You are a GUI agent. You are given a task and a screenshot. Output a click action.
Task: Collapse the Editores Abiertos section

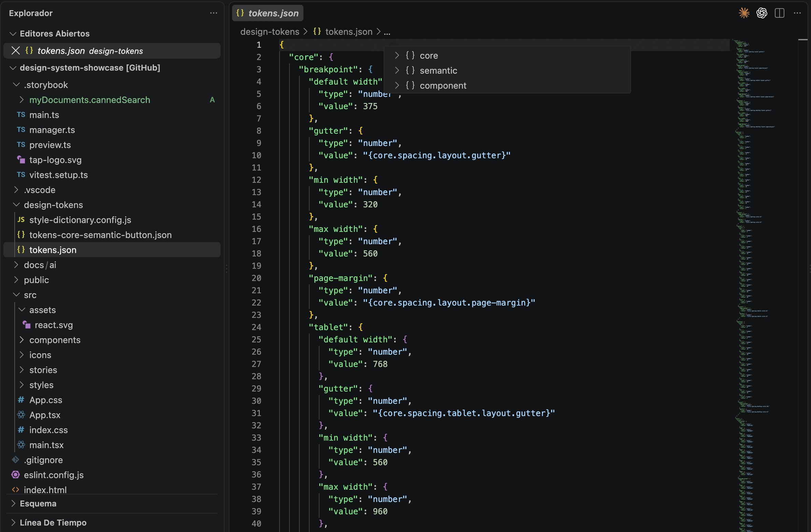pos(13,33)
